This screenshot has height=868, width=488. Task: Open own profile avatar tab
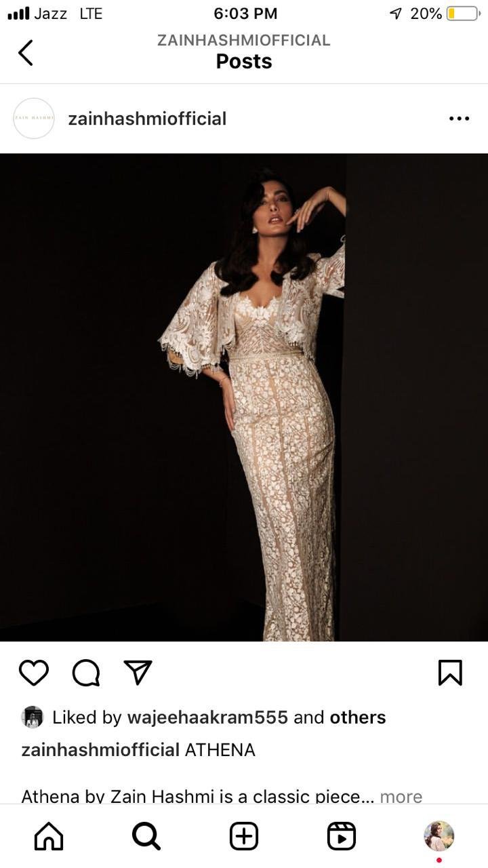pos(439,836)
